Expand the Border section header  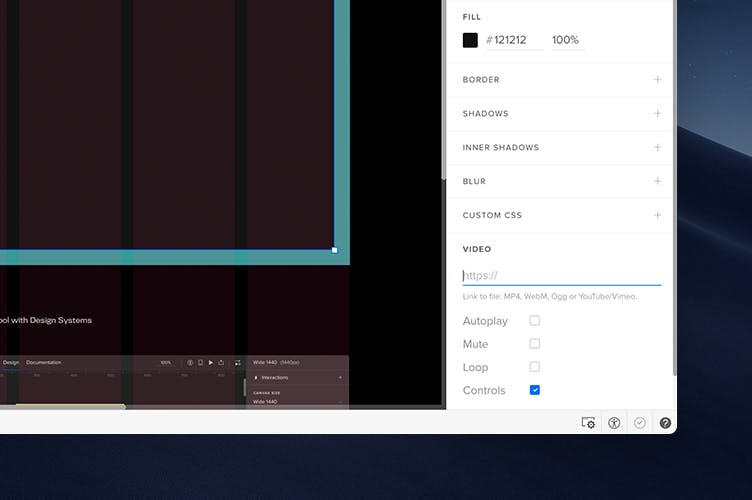tap(481, 80)
